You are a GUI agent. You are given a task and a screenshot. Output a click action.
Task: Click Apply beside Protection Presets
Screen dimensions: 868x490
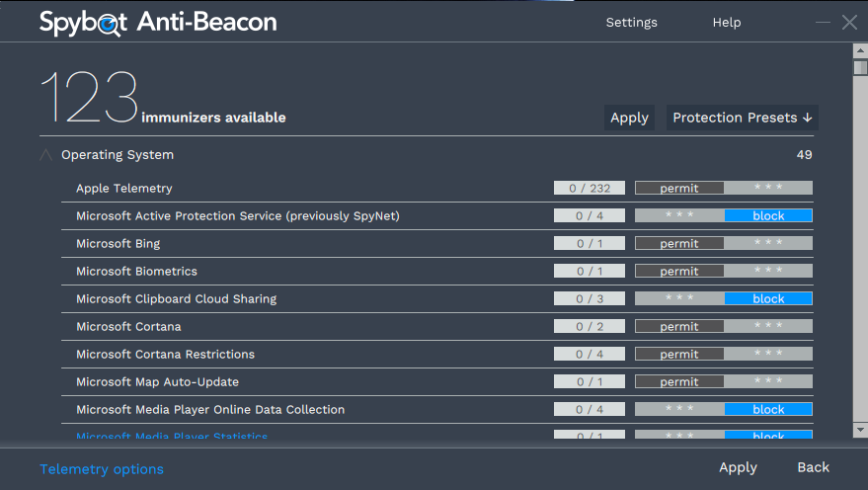click(x=629, y=118)
